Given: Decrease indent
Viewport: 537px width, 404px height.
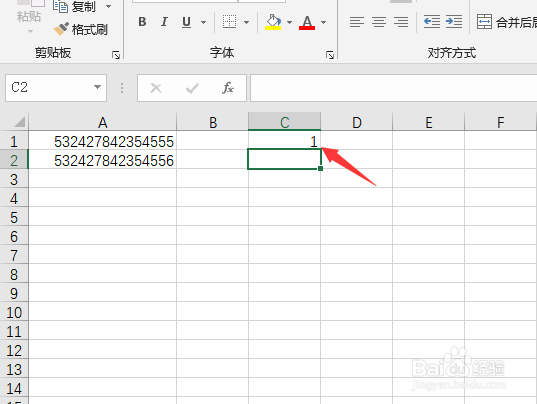Looking at the screenshot, I should (x=432, y=22).
